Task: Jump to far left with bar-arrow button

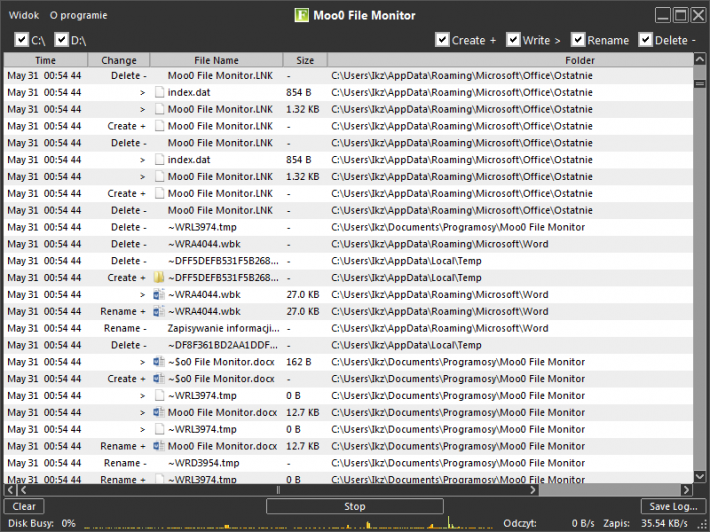Action: click(x=11, y=490)
